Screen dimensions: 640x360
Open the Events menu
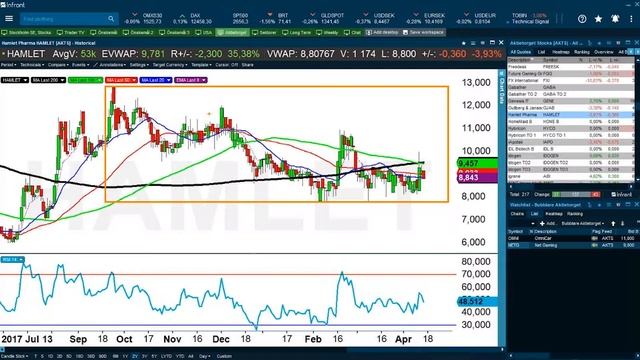click(x=80, y=65)
